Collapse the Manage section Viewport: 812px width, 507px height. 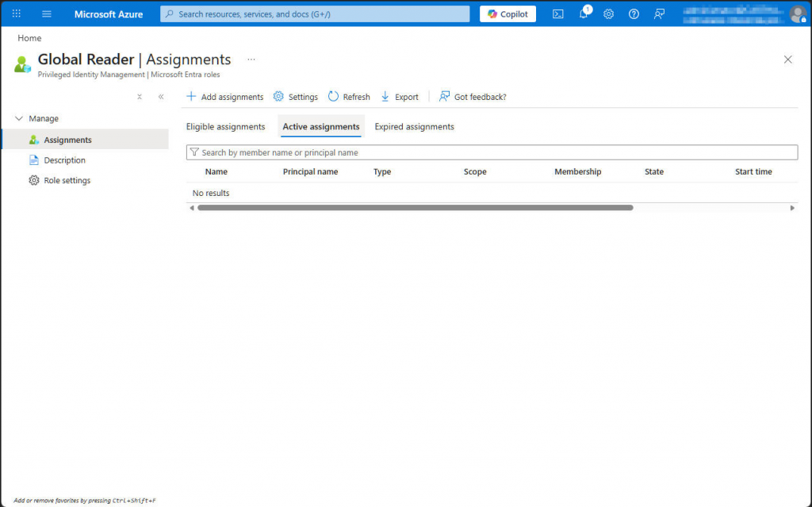click(x=20, y=117)
